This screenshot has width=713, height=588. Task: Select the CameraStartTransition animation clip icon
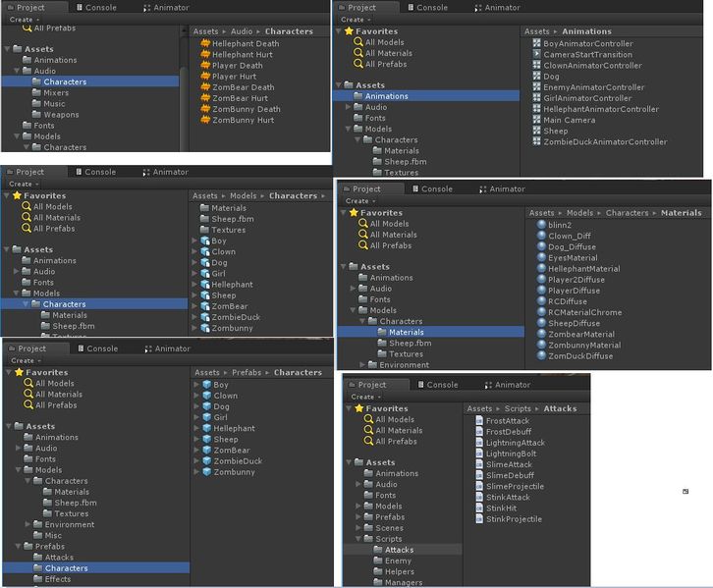tap(536, 54)
